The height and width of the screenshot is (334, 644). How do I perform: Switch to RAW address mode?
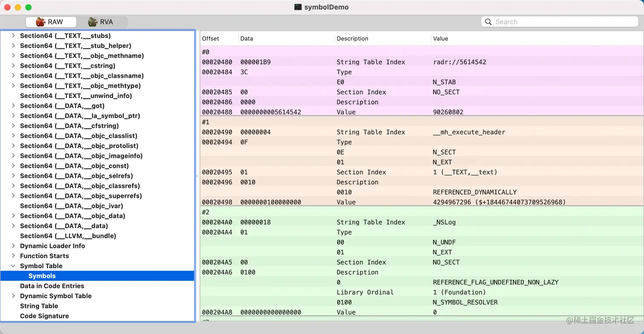pyautogui.click(x=51, y=22)
